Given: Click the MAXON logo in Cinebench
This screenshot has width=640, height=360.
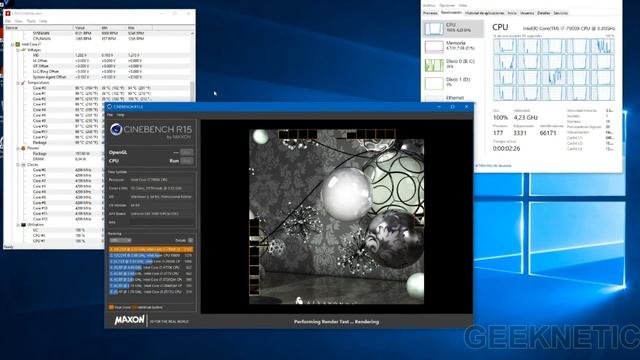Looking at the screenshot, I should coord(129,320).
